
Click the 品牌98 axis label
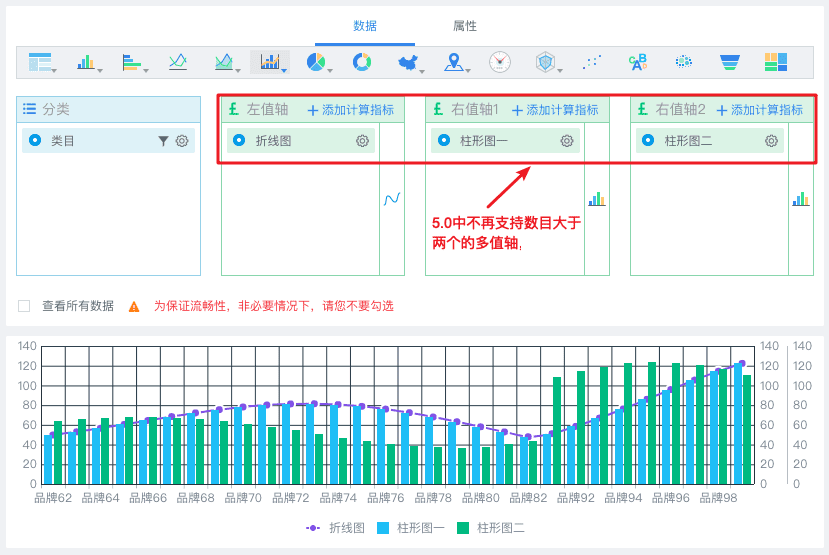(718, 498)
